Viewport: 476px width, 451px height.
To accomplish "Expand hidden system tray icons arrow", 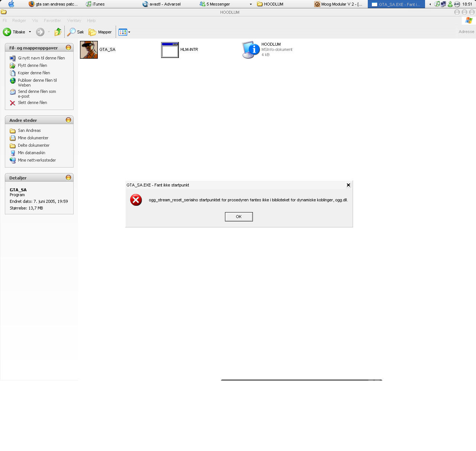I will (x=430, y=4).
